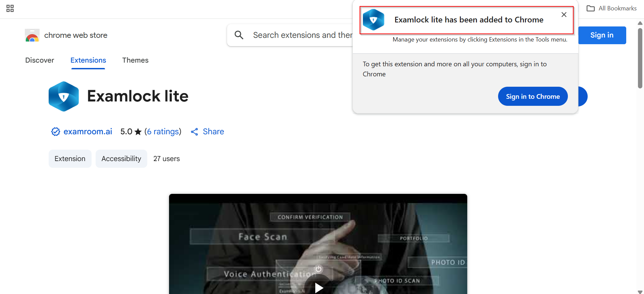Click the 'Manage your extensions' hint text
Screen dimensions: 644x294
coord(480,40)
